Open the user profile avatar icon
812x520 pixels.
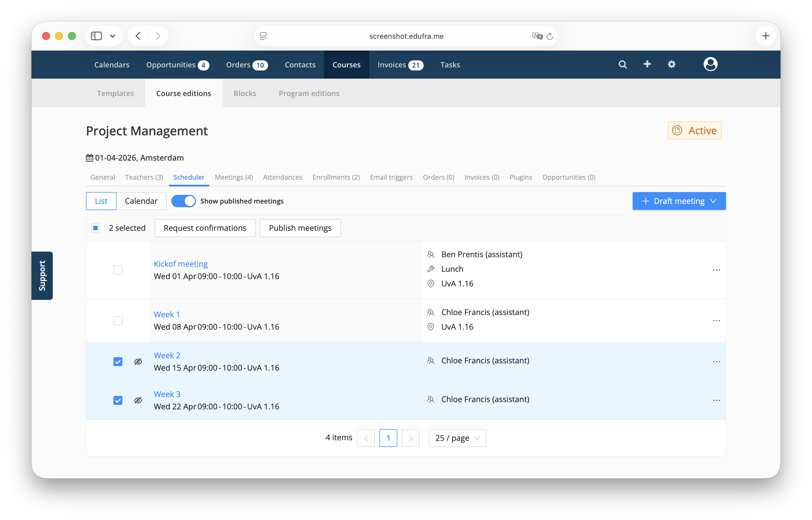pyautogui.click(x=710, y=64)
